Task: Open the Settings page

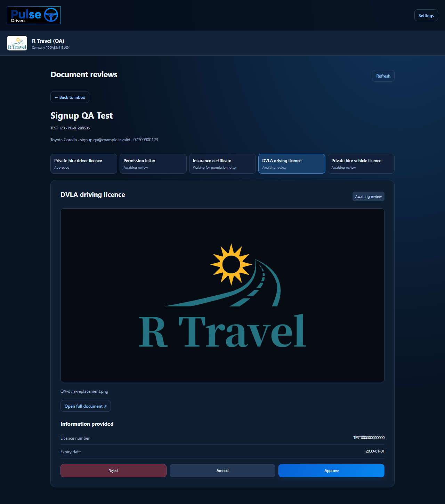Action: coord(426,15)
